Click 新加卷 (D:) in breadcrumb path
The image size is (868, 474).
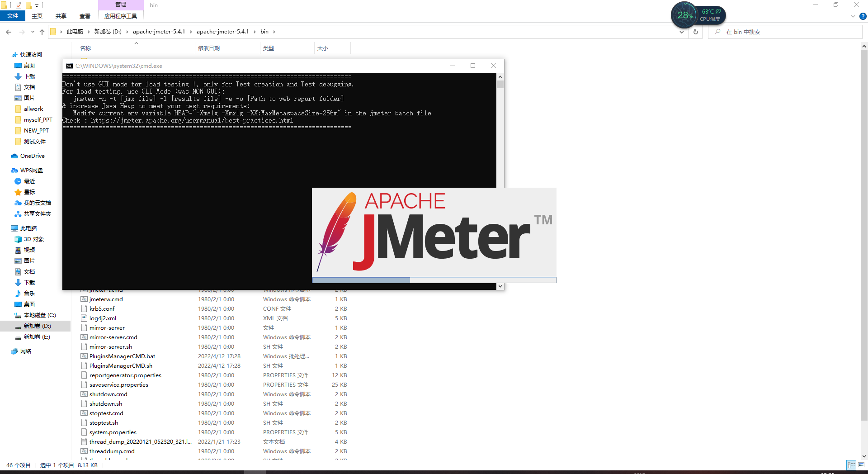pos(108,32)
